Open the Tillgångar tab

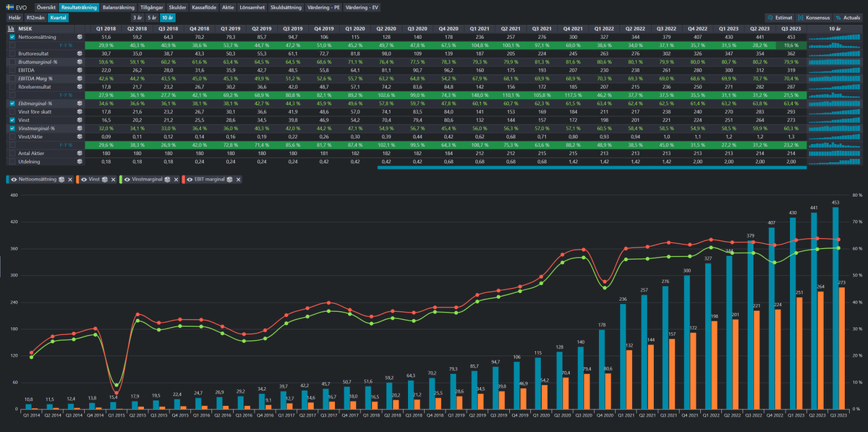click(x=152, y=7)
